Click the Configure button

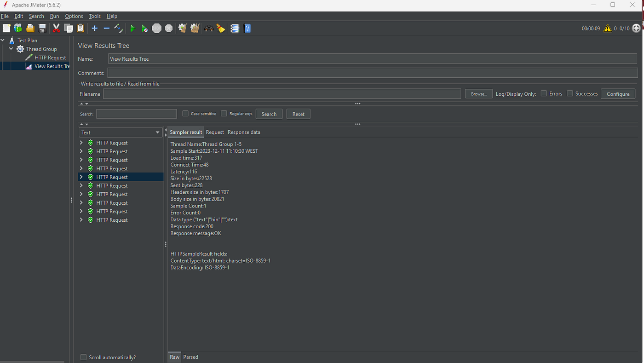618,94
